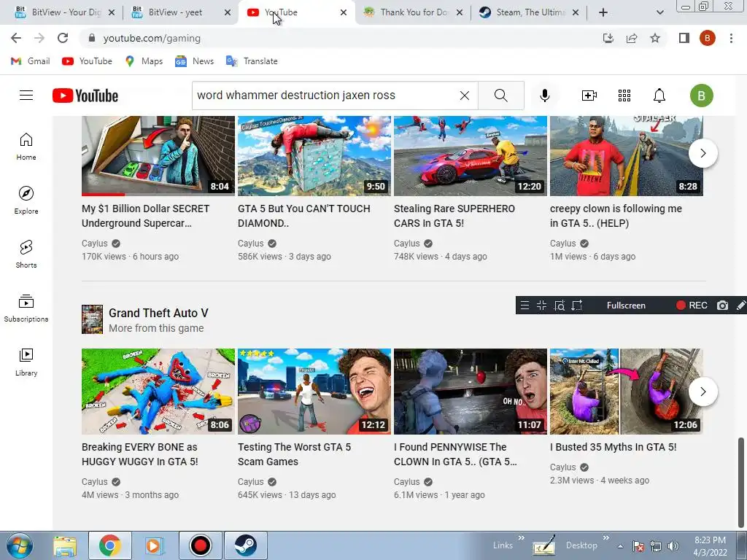747x560 pixels.
Task: Click the recorder region search icon
Action: pos(560,306)
